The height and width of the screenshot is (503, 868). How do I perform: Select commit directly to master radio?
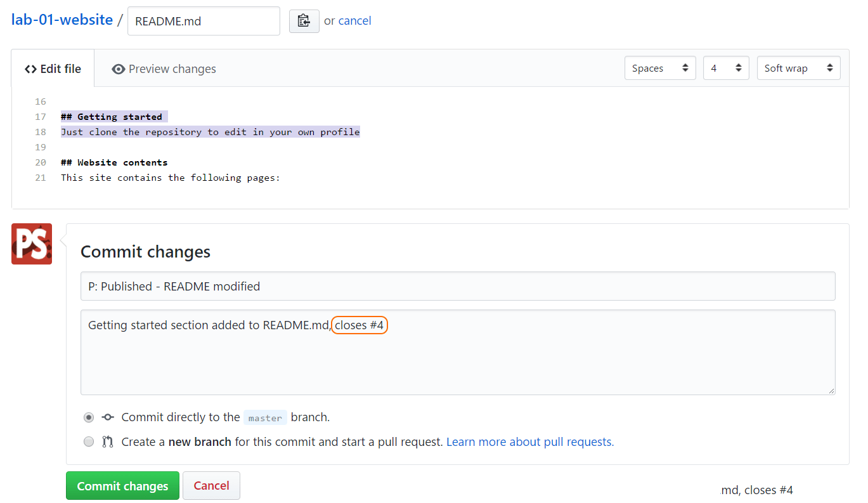click(89, 417)
